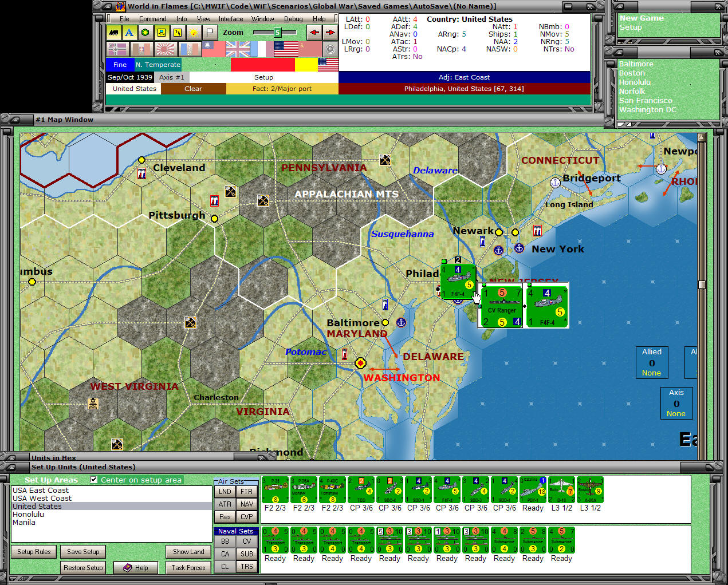Viewport: 728px width, 585px height.
Task: Click the locomotive rail icon in toolbar
Action: tap(114, 33)
